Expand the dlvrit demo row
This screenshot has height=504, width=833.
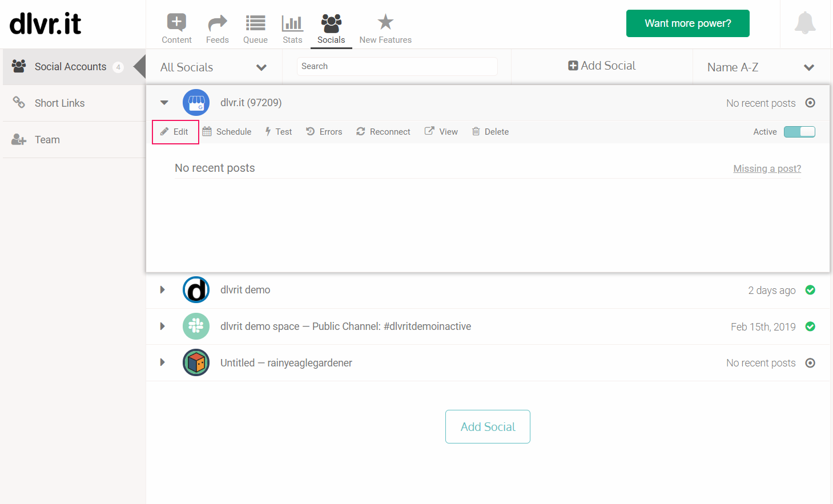[163, 290]
